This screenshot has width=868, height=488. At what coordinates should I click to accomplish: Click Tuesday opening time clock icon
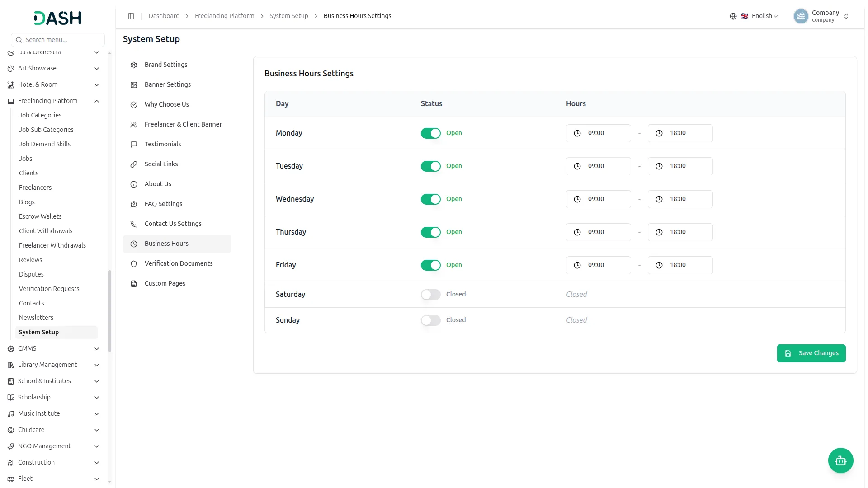[577, 166]
